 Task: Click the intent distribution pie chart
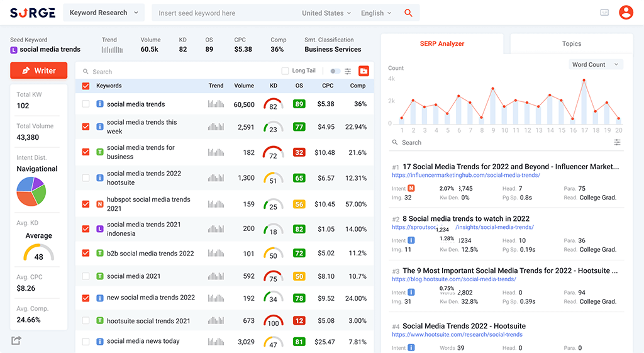point(31,191)
